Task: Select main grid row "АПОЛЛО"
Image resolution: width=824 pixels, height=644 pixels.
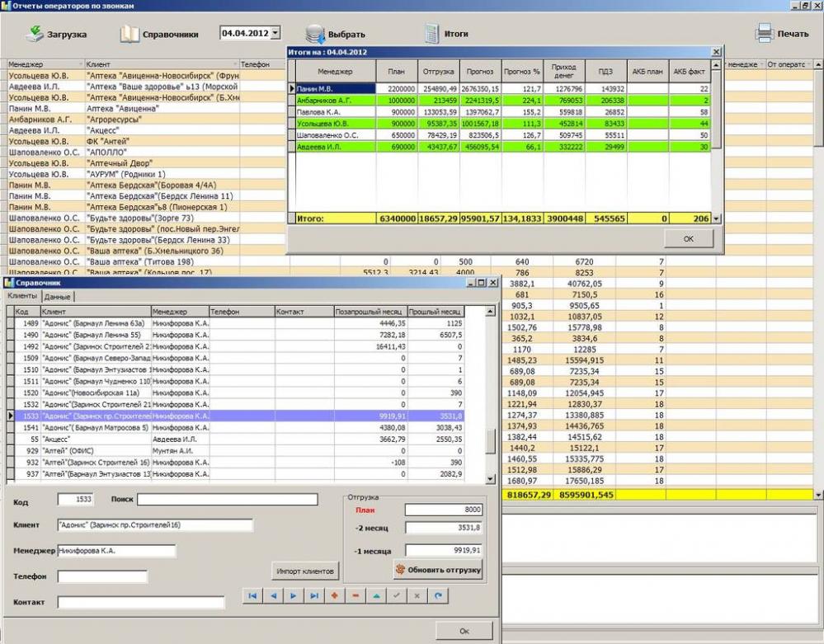Action: [147, 153]
